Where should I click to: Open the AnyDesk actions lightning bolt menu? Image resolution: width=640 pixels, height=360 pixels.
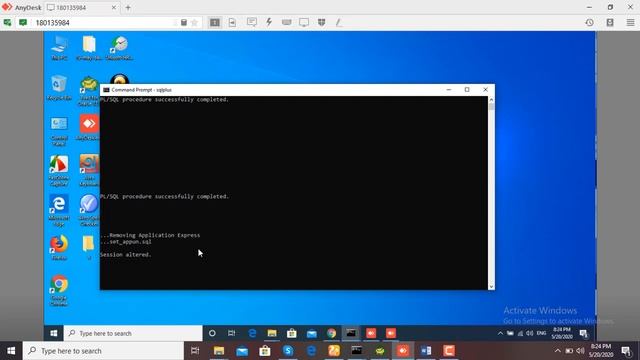pos(269,22)
